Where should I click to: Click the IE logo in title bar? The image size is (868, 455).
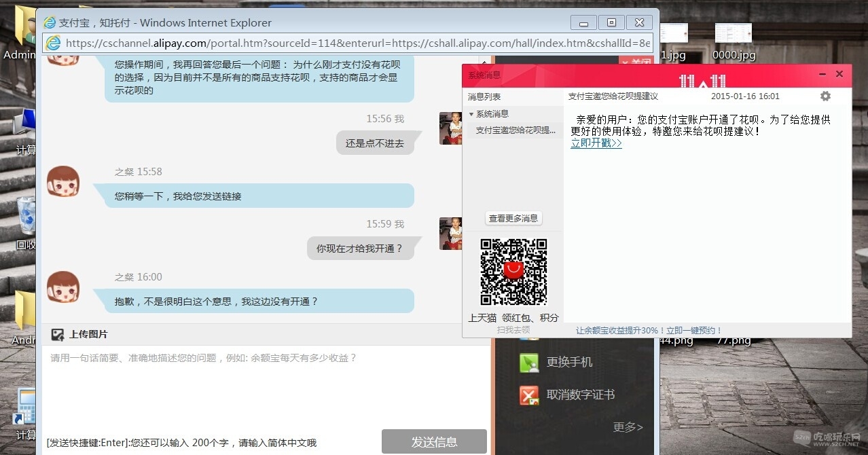click(50, 22)
